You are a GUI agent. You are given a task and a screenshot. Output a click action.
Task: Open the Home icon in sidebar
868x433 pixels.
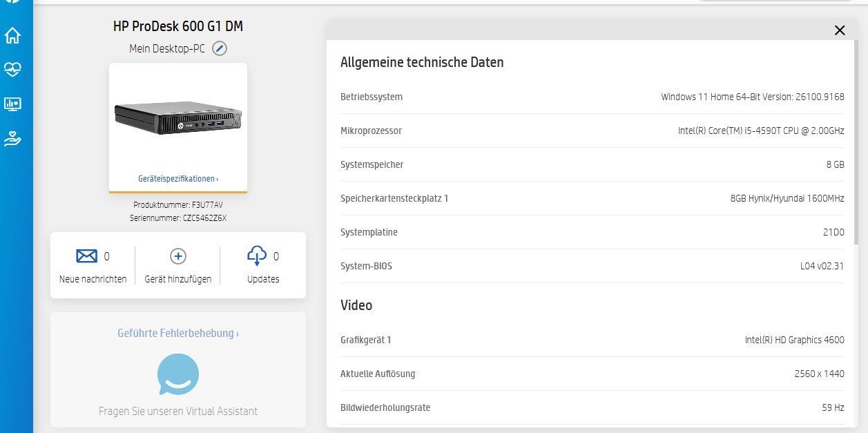tap(12, 36)
